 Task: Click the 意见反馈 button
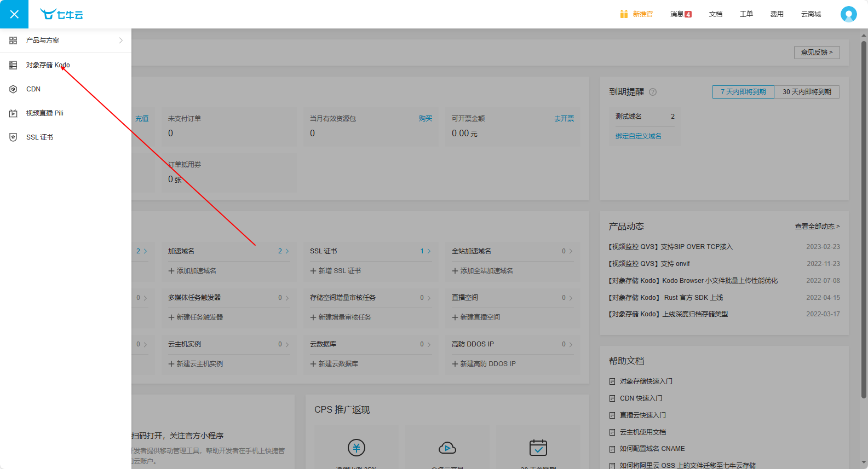(x=817, y=53)
